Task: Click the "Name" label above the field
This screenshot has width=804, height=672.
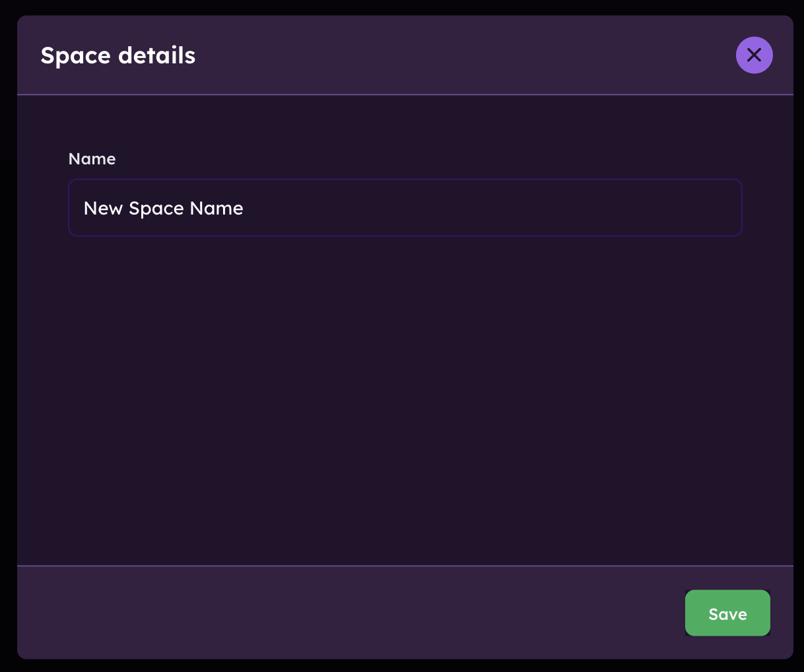Action: (92, 159)
